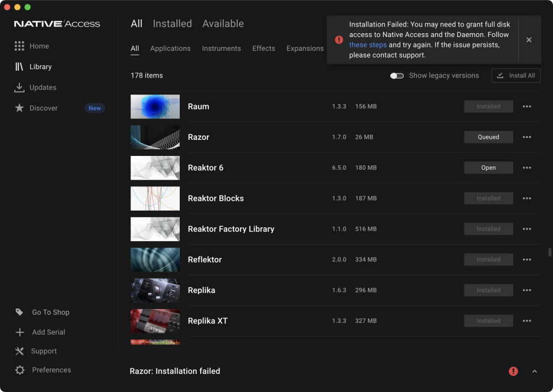Open the Support tools icon
Viewport: 553px width, 392px height.
pyautogui.click(x=19, y=351)
